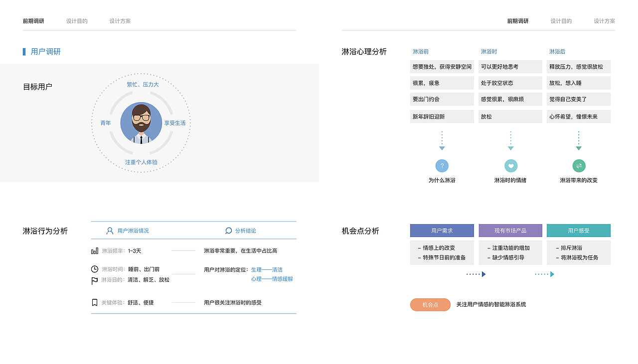
Task: Click the dotted arrow between 用户需求 and 现有市场产品
Action: pyautogui.click(x=476, y=273)
